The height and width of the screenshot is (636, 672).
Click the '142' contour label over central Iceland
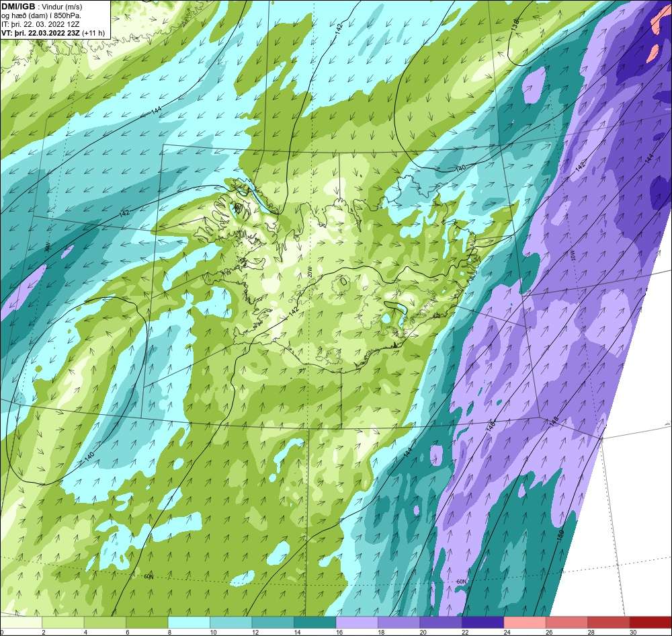tap(294, 312)
